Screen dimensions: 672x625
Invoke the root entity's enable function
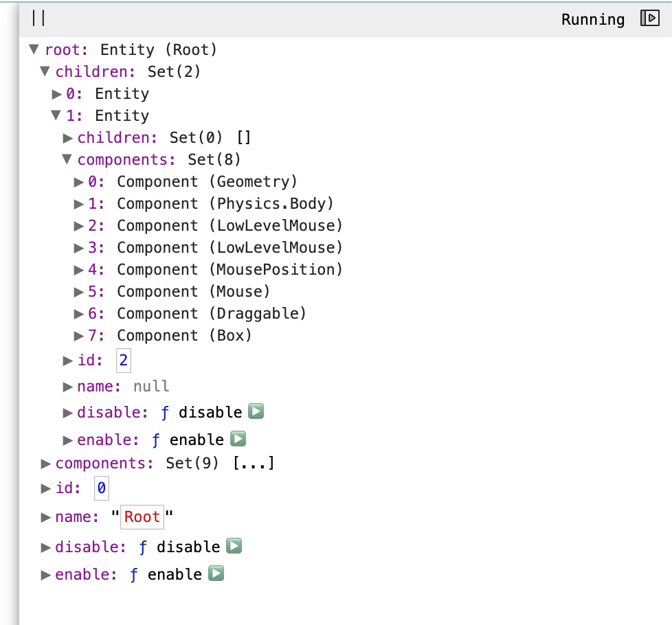pyautogui.click(x=215, y=574)
